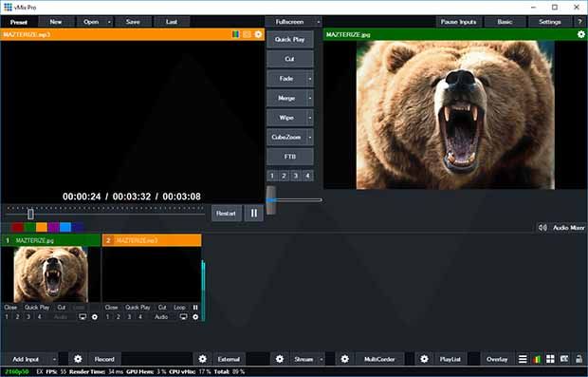Expand Wipe transition dropdown arrow
This screenshot has height=377, width=588.
(310, 118)
